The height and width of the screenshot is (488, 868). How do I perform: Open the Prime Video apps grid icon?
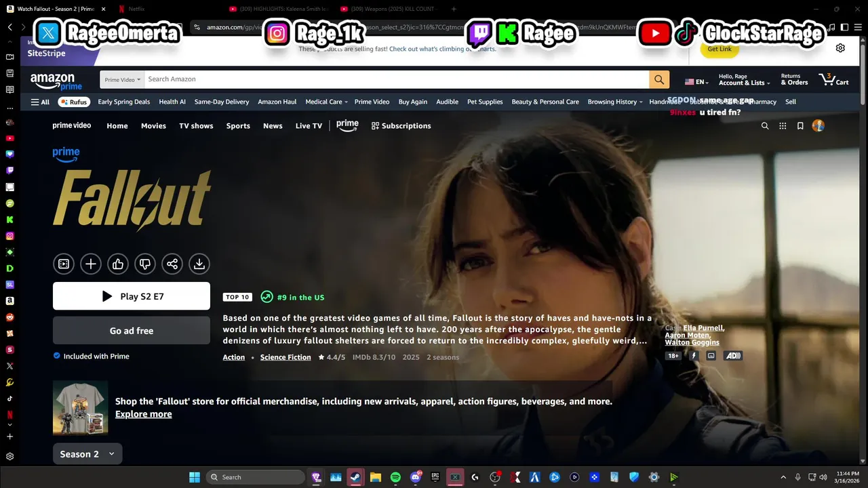tap(783, 125)
